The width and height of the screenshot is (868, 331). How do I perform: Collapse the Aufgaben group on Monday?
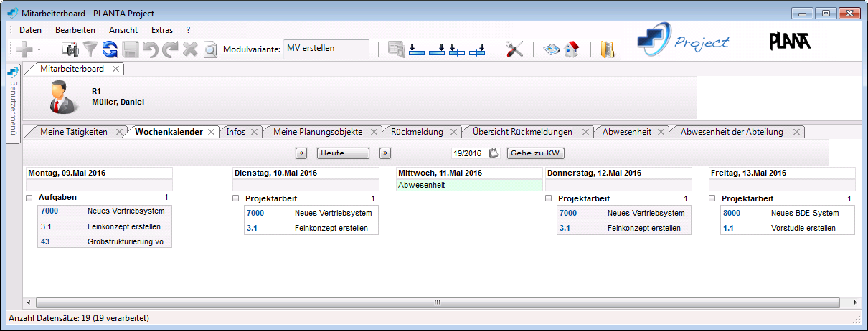29,197
